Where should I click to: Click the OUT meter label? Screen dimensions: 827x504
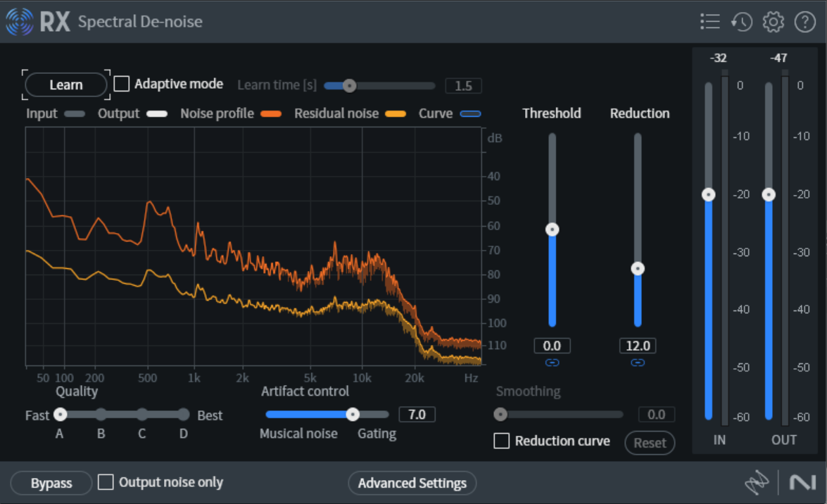784,440
